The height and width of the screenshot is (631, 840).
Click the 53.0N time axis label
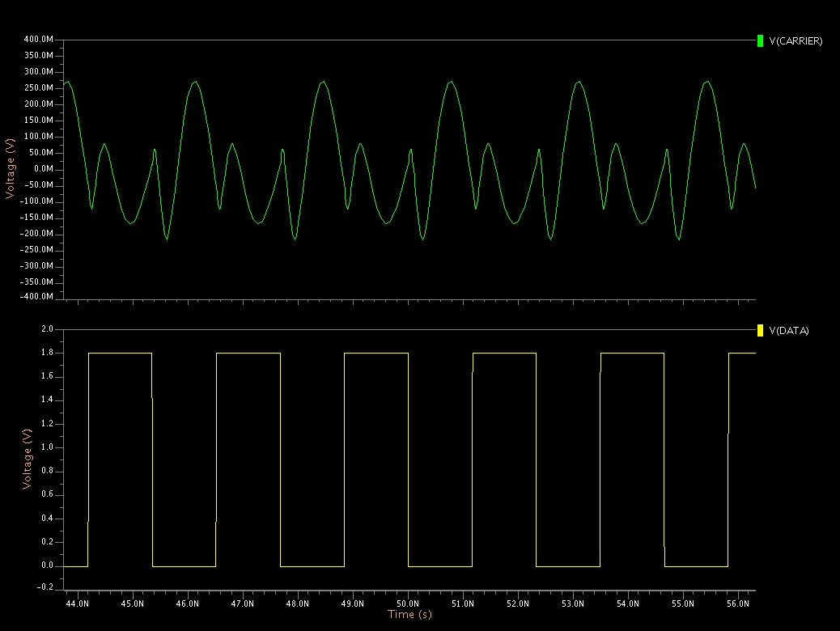coord(573,603)
